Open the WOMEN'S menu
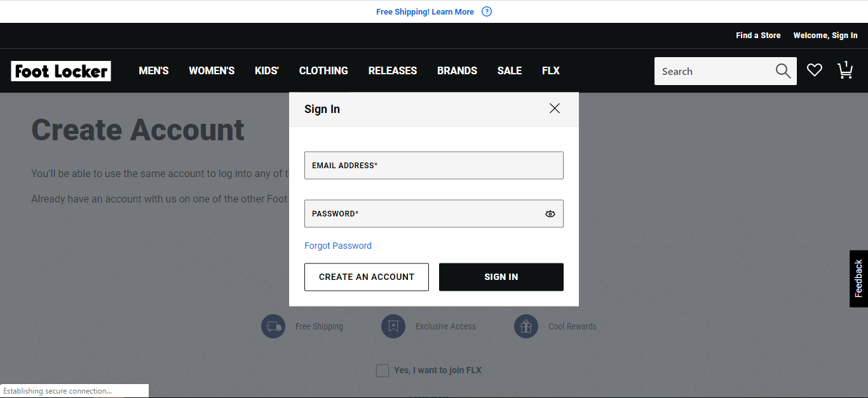 [x=212, y=70]
